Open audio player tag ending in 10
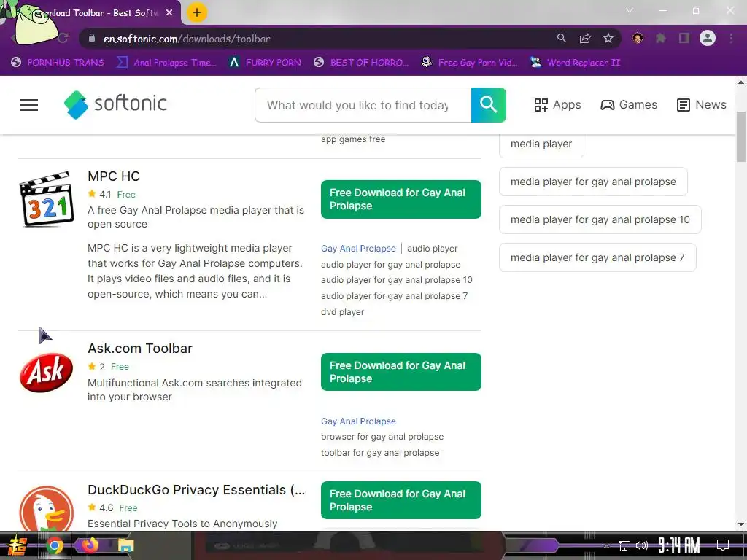Viewport: 747px width, 560px height. pyautogui.click(x=396, y=280)
